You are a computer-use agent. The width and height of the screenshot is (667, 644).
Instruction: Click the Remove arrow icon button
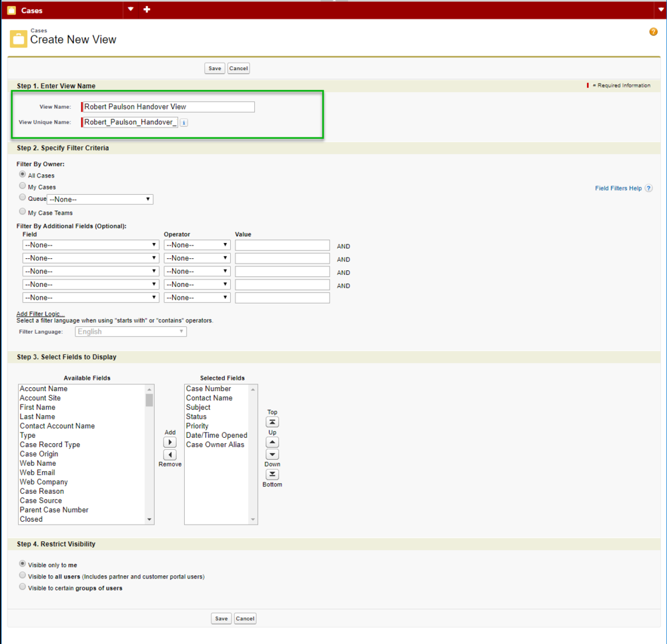170,454
